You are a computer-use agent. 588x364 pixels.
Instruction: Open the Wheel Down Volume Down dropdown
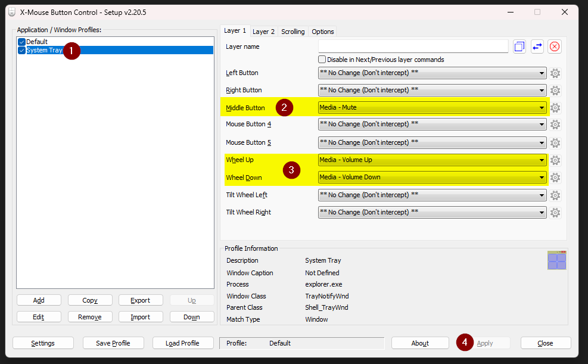pos(432,178)
